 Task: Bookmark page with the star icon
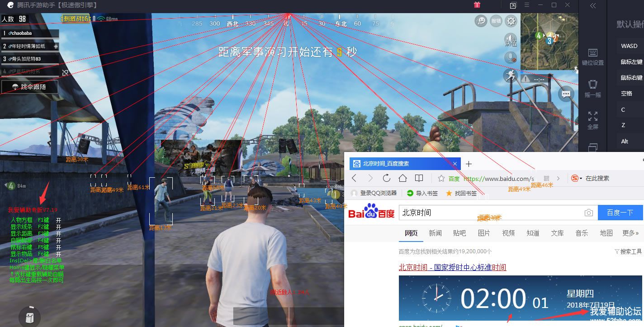pos(441,179)
